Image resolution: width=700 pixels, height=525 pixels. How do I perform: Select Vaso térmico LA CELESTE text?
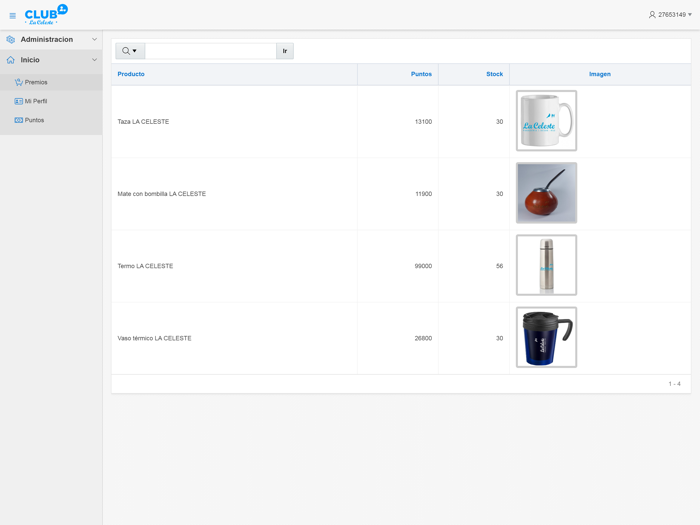[154, 338]
